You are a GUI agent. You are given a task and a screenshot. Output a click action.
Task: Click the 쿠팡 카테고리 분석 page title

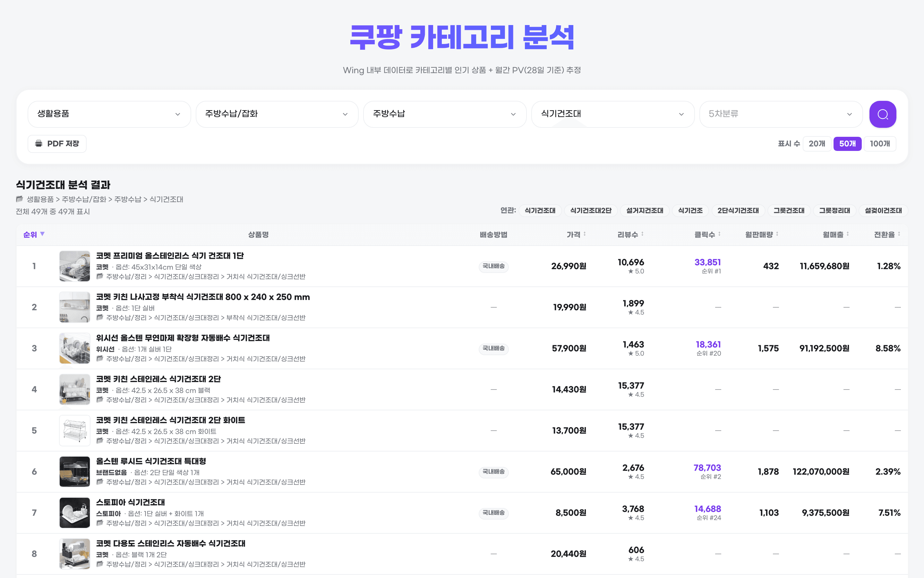coord(462,37)
